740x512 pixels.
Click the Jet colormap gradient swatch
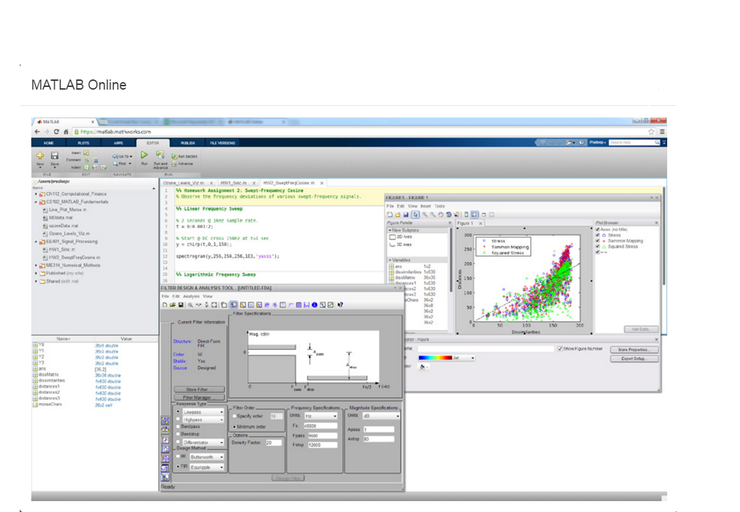point(435,358)
